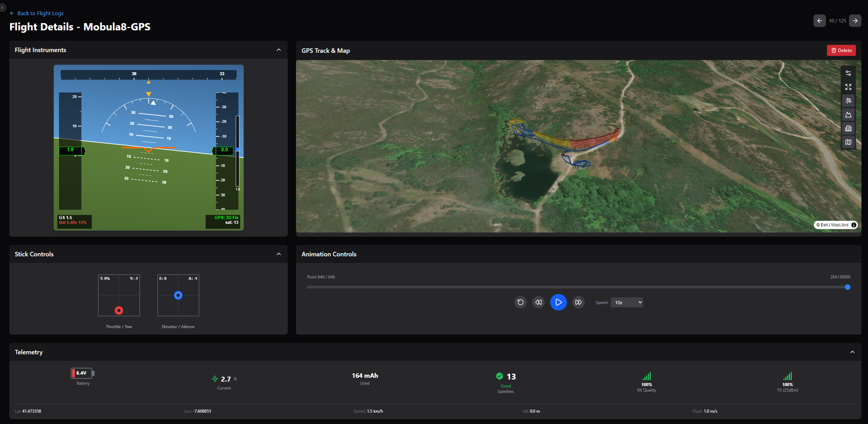Go to next flight log
868x424 pixels.
(855, 21)
